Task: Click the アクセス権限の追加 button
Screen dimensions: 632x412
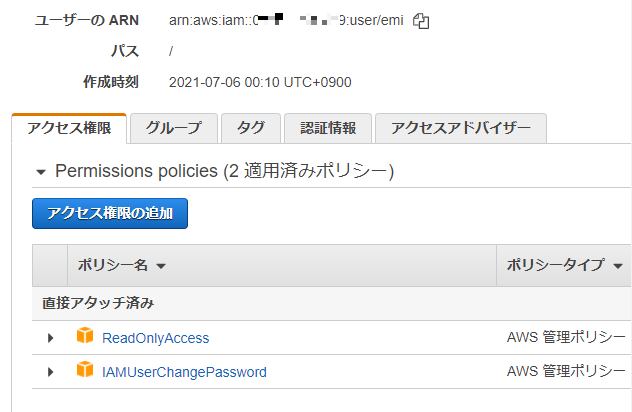Action: click(110, 213)
